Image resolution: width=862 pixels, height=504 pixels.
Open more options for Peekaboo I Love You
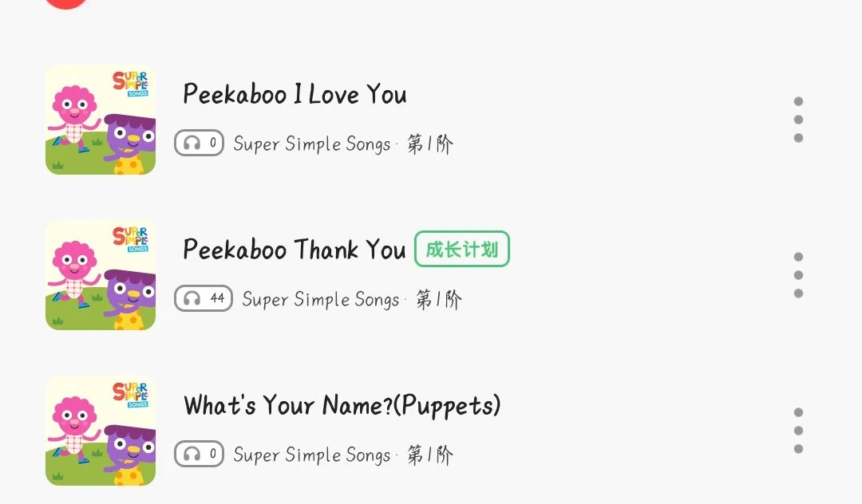(798, 120)
